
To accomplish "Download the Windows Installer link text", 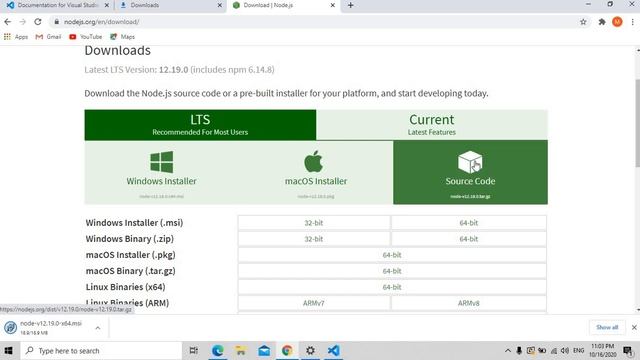I will pyautogui.click(x=161, y=181).
